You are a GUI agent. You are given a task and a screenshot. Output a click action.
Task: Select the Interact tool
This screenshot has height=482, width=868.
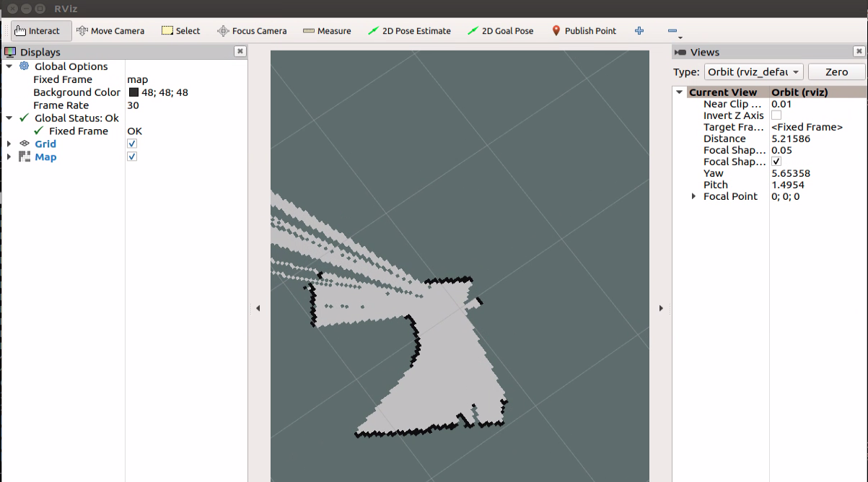(42, 31)
